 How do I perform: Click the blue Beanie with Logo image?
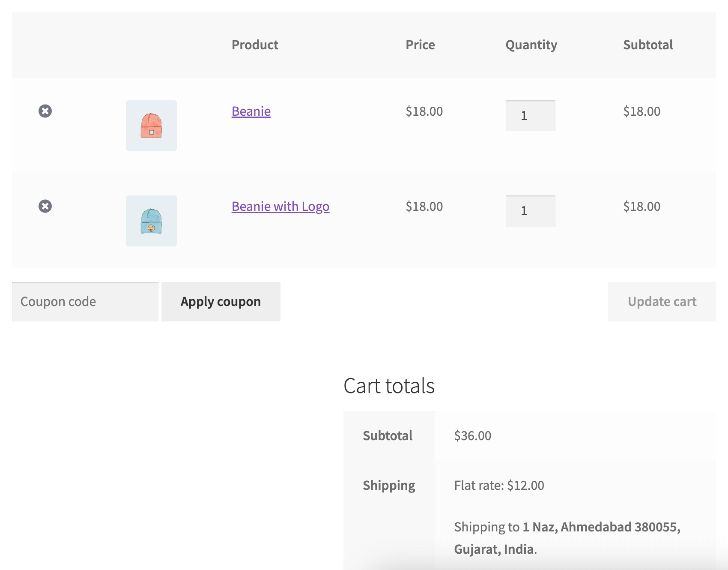point(151,221)
